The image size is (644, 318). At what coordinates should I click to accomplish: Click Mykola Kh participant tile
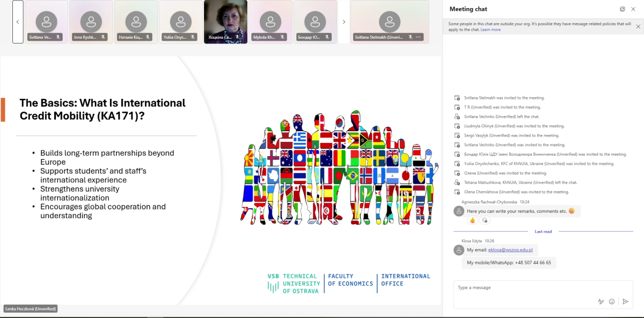pos(270,21)
